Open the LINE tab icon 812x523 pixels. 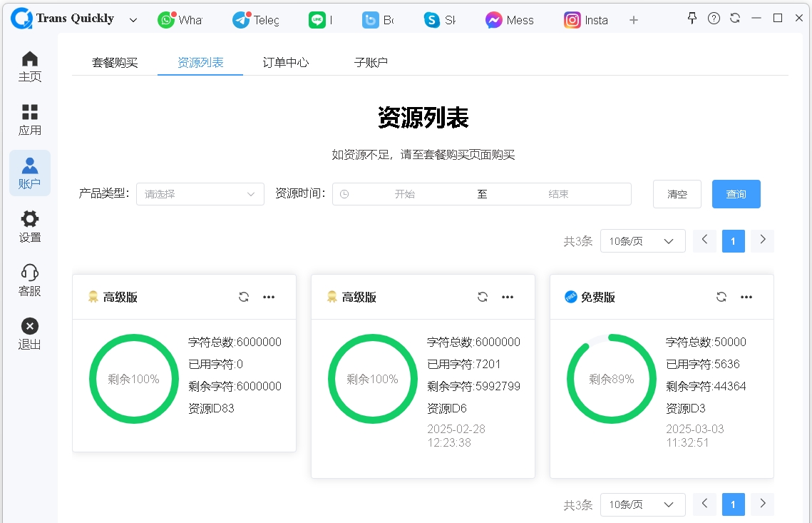[317, 20]
